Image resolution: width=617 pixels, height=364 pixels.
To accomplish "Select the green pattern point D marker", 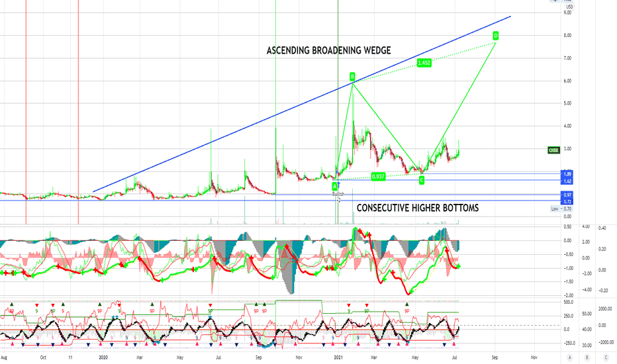I will [x=496, y=36].
